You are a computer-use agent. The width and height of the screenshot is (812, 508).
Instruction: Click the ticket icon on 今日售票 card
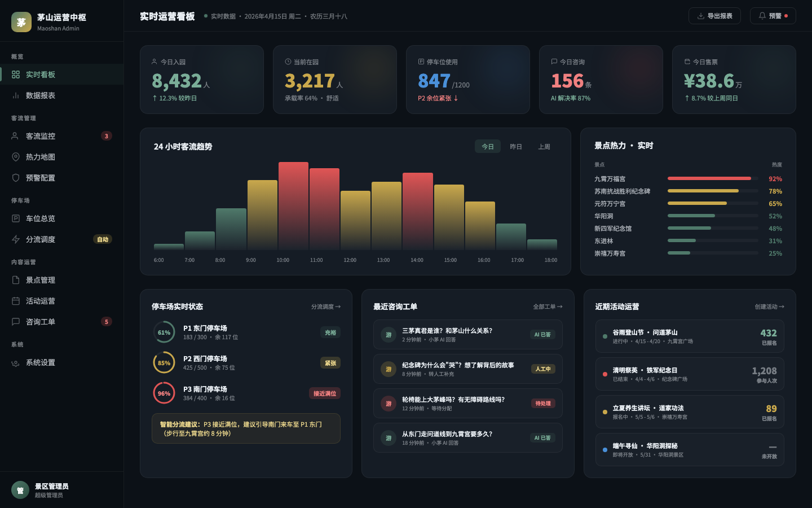click(687, 62)
